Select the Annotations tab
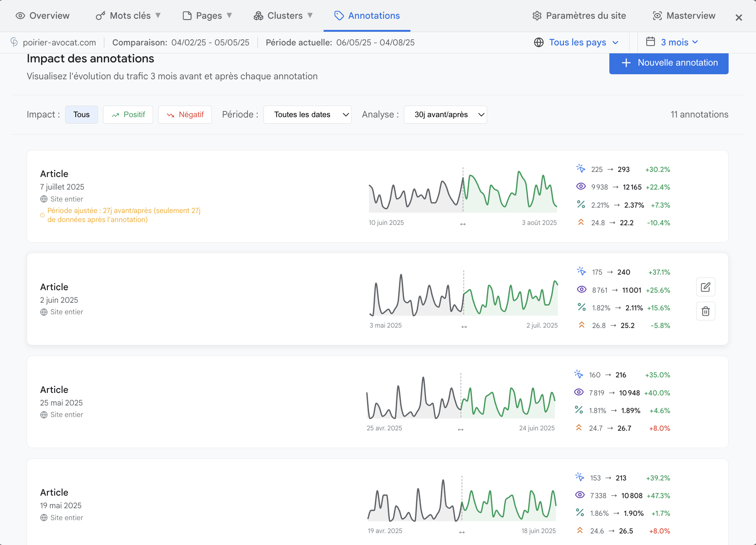 367,16
